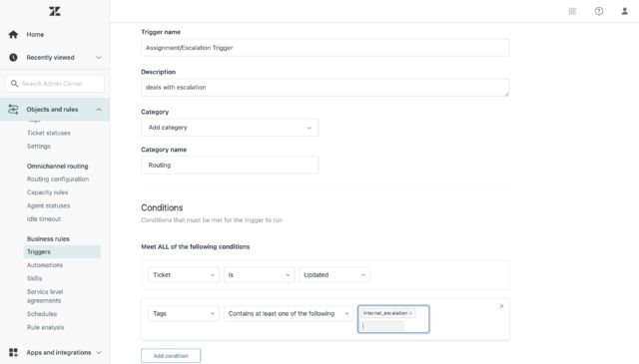
Task: Click the Recently viewed clock icon
Action: coord(13,58)
